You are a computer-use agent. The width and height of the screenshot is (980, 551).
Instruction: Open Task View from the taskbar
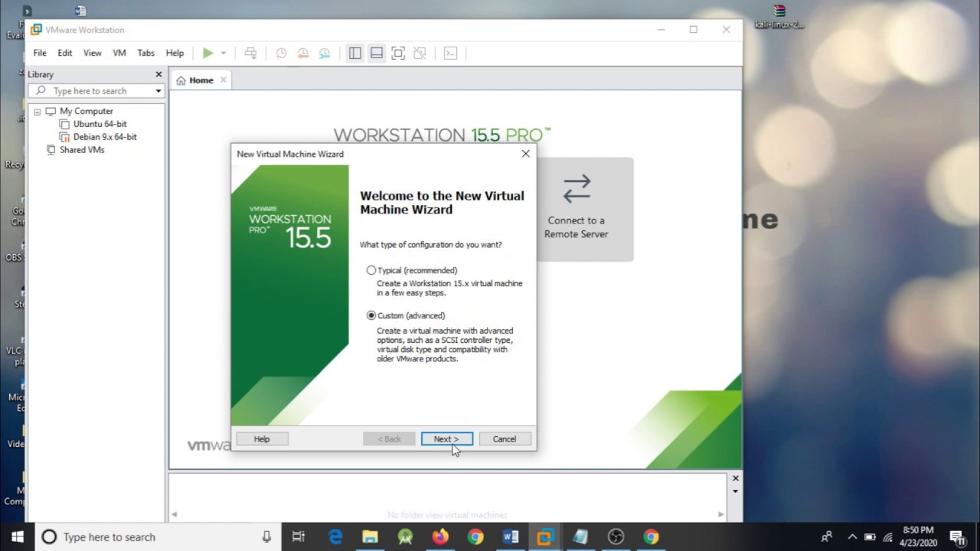[299, 536]
